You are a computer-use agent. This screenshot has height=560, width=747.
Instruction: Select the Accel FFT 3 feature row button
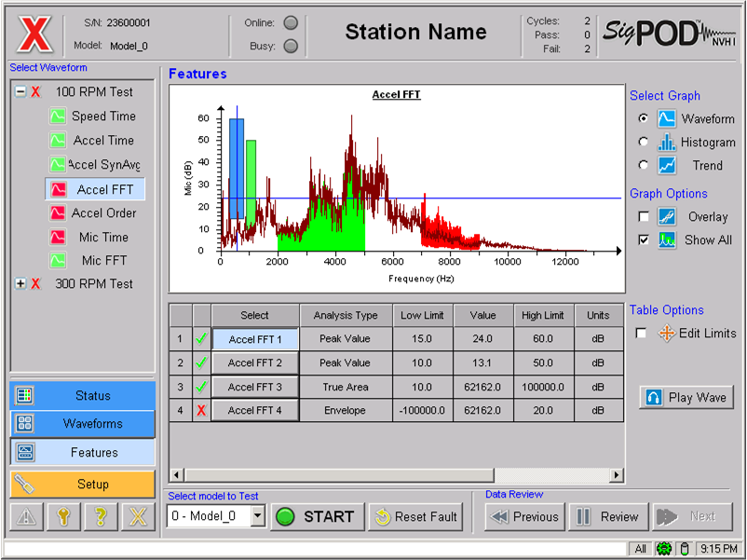(254, 387)
